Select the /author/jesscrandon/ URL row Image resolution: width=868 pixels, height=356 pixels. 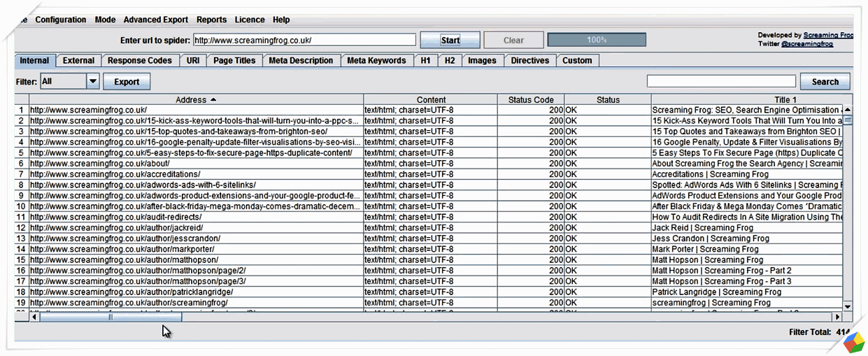(196, 238)
